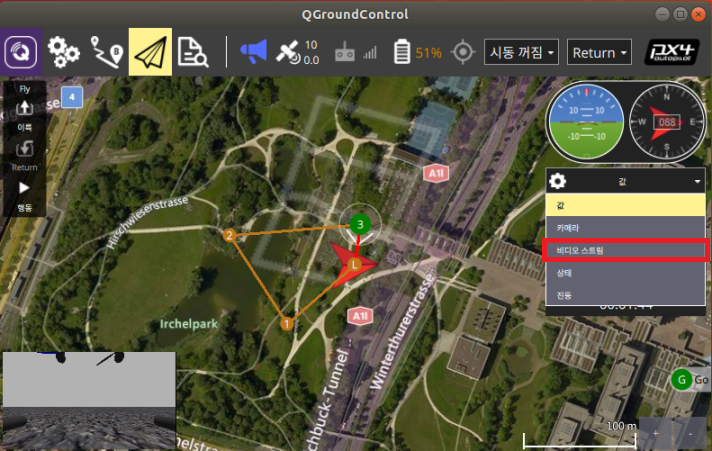Click waypoint 1 marker on map

click(287, 324)
